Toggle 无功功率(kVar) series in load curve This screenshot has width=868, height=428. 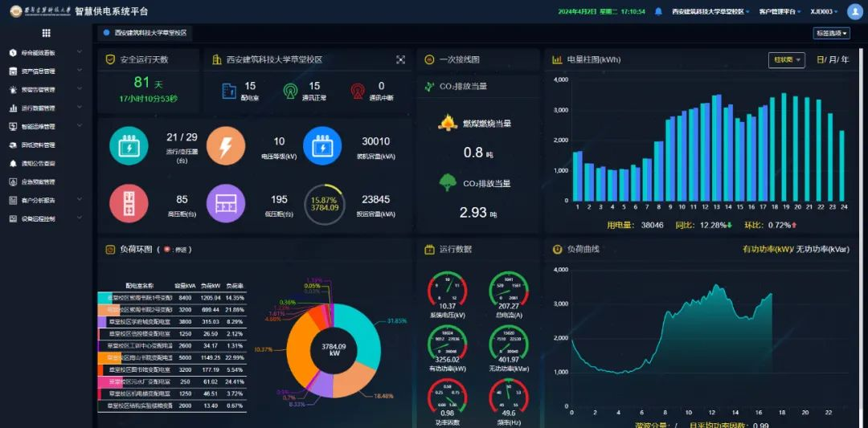coord(822,249)
